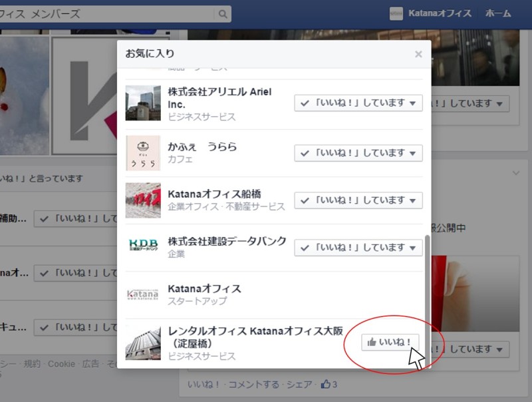Open Katanaオフィス profile avatar in top bar

(x=396, y=13)
